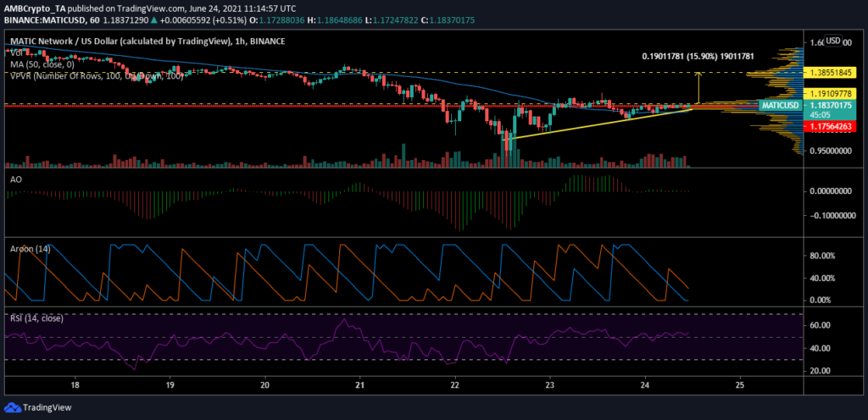The image size is (868, 420).
Task: Click the 1.19109778 yellow price label
Action: pos(830,93)
